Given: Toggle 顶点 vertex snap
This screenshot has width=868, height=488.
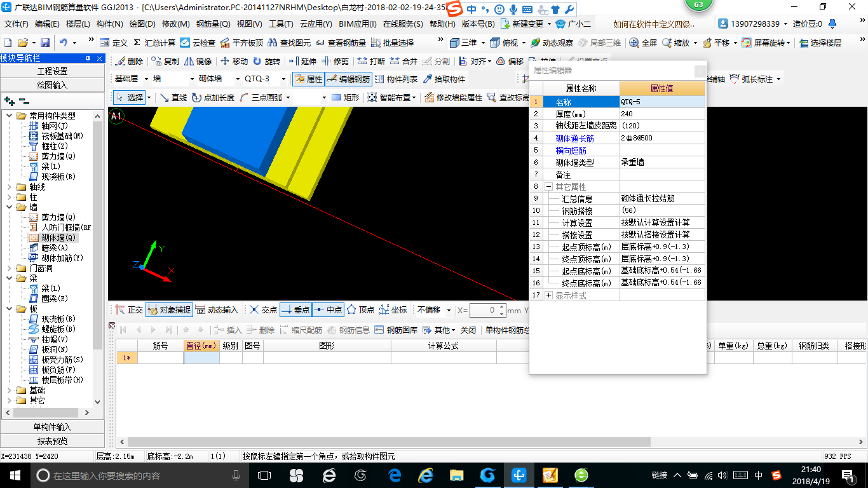Looking at the screenshot, I should (x=360, y=310).
